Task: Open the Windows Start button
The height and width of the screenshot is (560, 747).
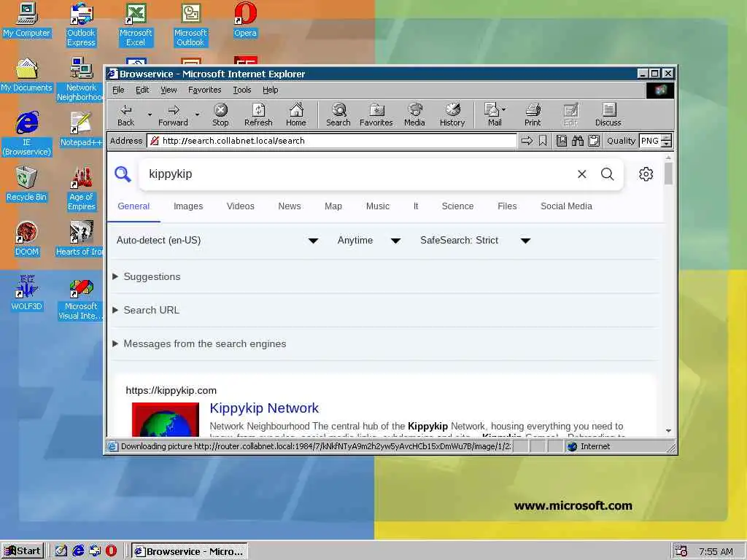Action: coord(23,551)
